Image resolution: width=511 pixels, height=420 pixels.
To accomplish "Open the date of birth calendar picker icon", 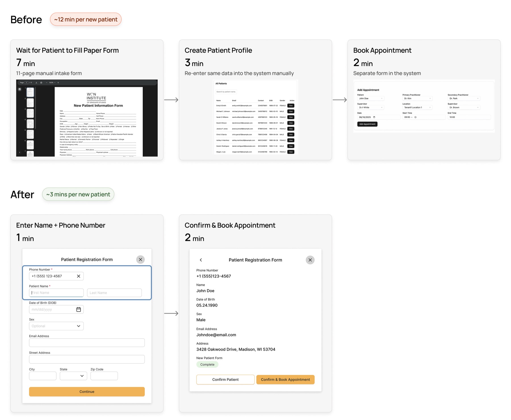I will [79, 309].
